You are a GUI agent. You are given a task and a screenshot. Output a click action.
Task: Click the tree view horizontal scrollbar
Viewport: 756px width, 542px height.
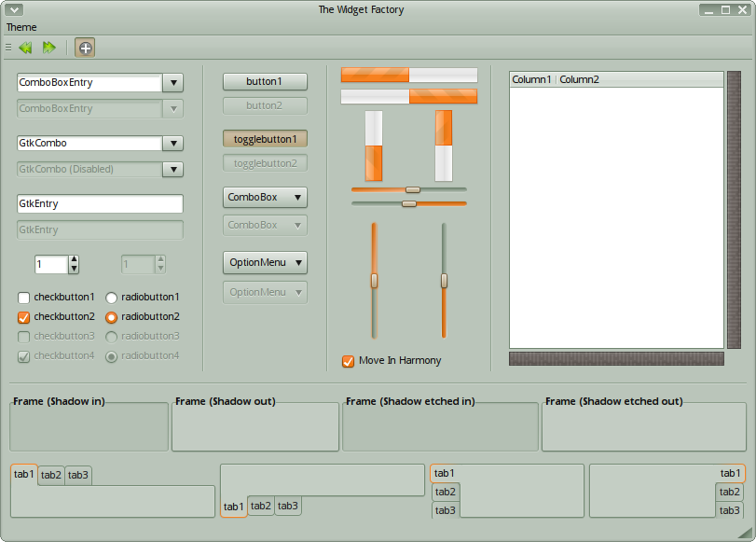pyautogui.click(x=617, y=358)
